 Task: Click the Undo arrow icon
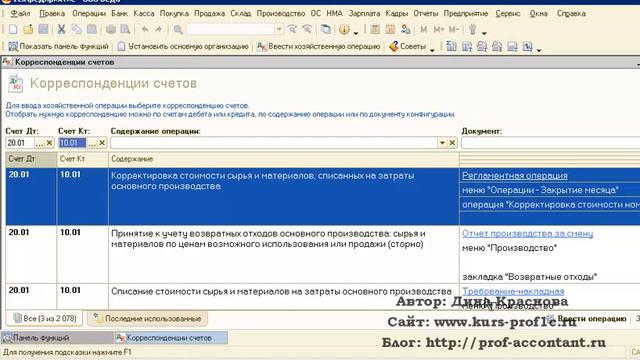[x=144, y=29]
